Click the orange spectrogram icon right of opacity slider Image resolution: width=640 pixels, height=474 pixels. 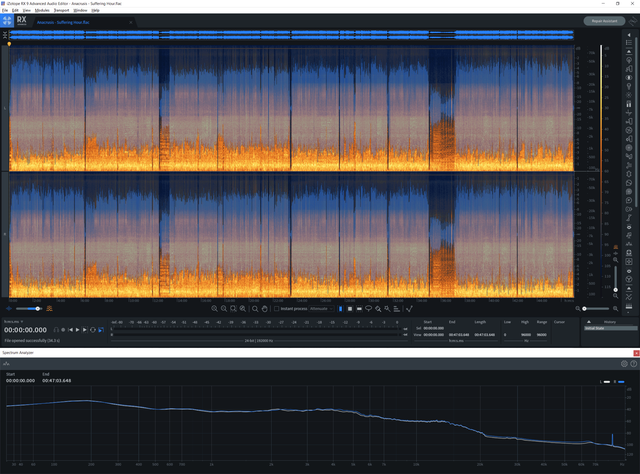click(49, 309)
